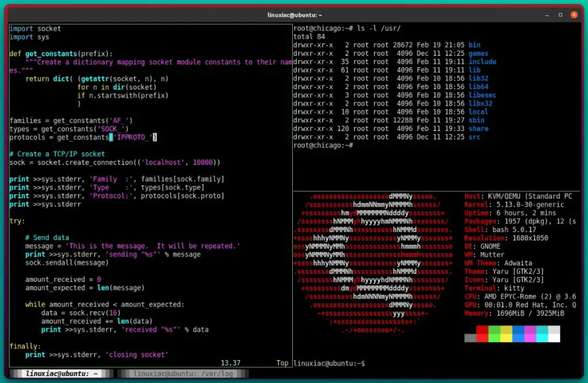Click the 'Kernel' value 5.13.0-30-generic

point(530,204)
